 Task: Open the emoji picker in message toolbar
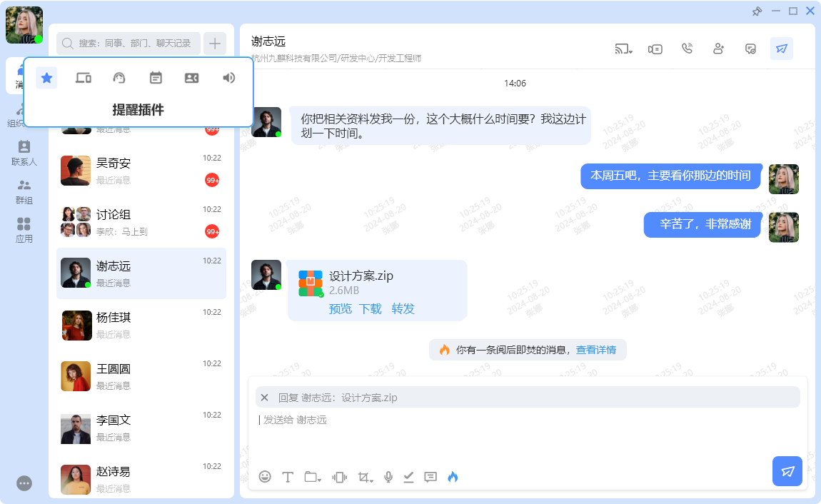pos(265,477)
